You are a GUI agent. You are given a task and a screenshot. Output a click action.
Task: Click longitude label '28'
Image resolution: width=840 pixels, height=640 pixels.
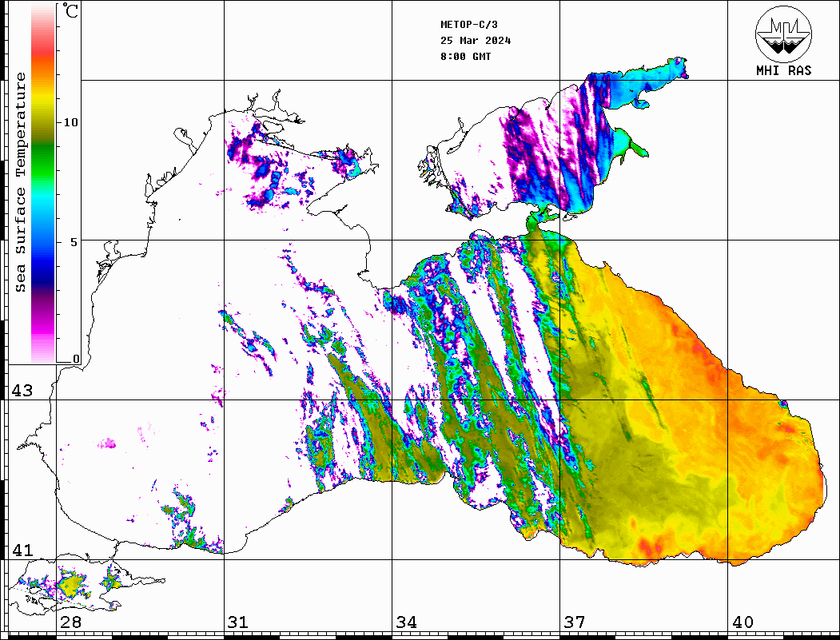(x=70, y=622)
